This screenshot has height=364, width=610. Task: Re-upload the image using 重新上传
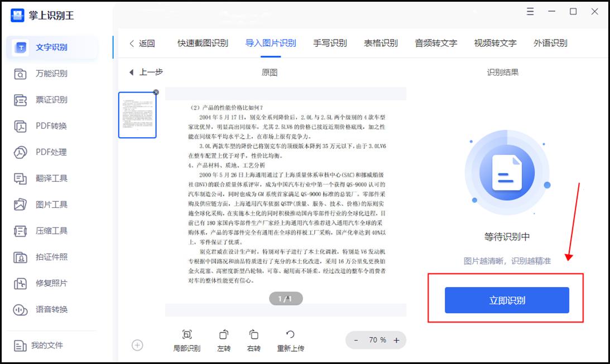[290, 340]
